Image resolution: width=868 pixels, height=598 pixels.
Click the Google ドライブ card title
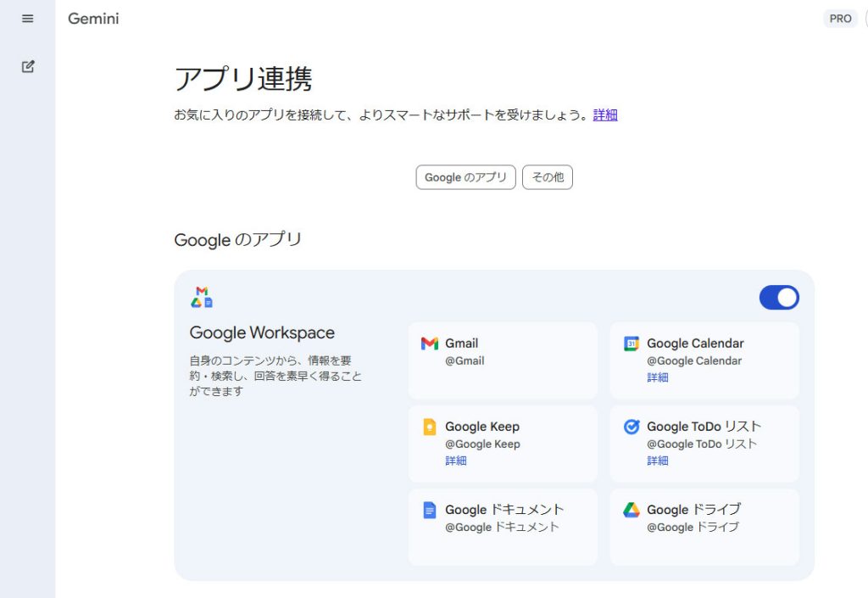pos(693,510)
